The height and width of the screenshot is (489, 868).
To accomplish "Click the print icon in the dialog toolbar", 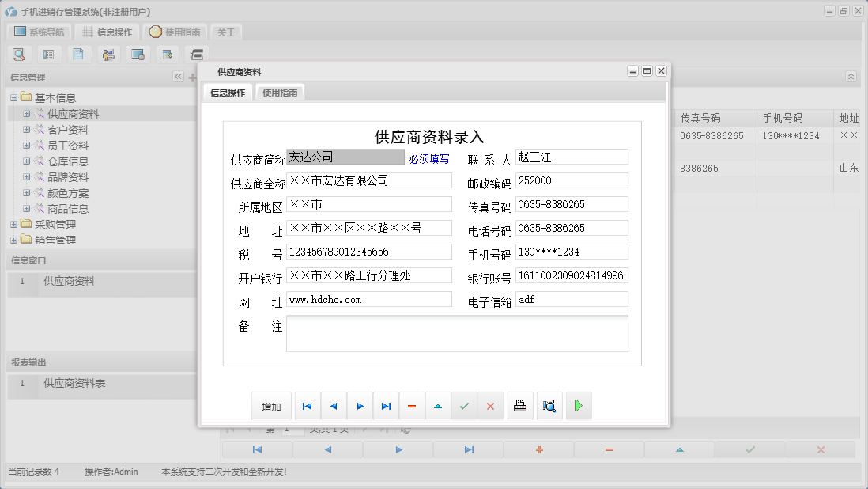I will 520,405.
